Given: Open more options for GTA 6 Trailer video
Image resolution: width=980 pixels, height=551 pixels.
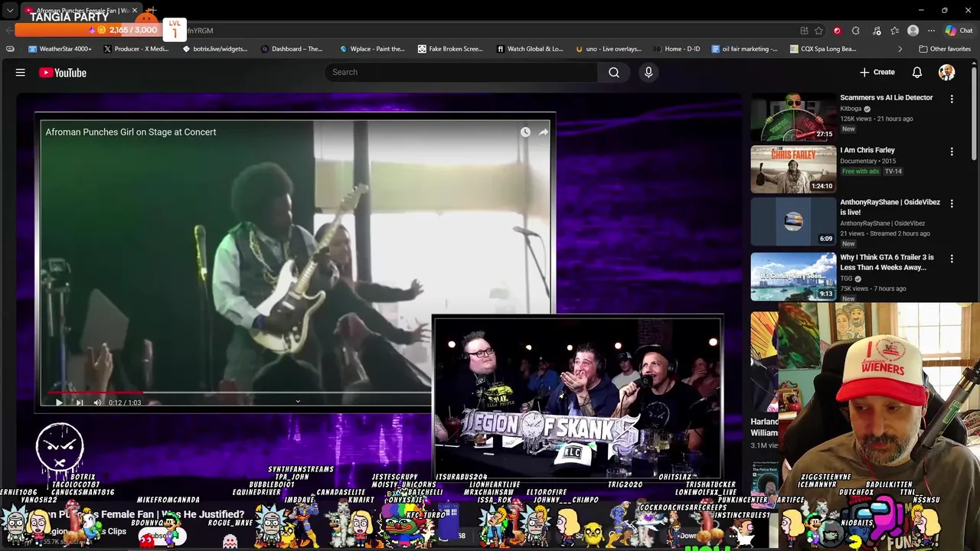Looking at the screenshot, I should [x=952, y=259].
